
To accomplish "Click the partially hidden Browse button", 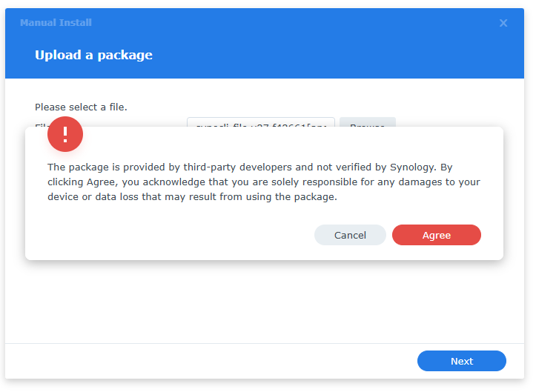I will coord(368,122).
